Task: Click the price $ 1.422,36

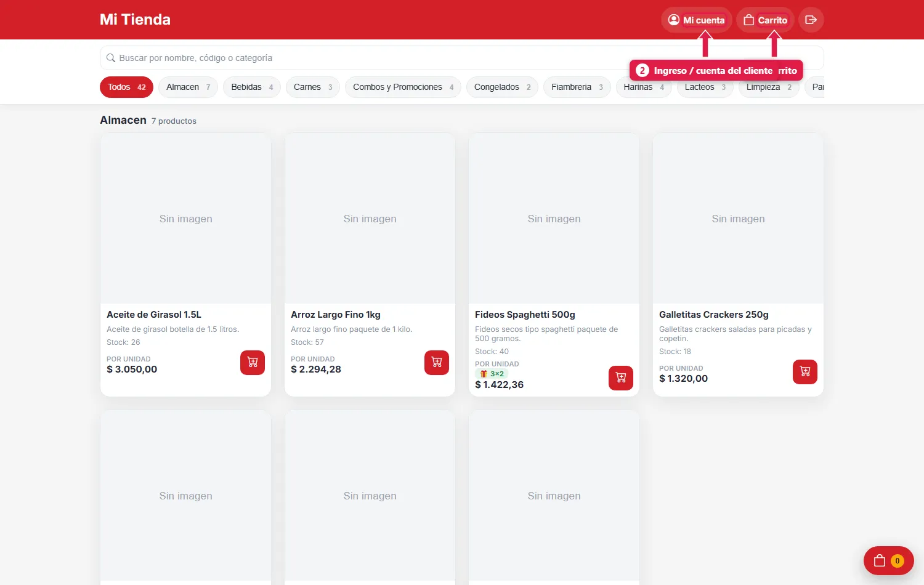Action: (499, 385)
